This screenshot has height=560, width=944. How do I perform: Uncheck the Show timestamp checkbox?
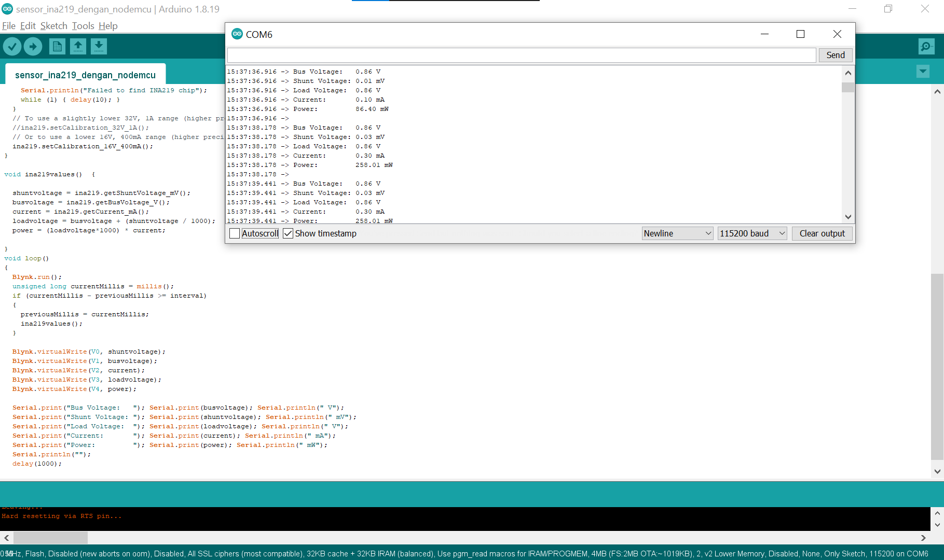tap(288, 233)
